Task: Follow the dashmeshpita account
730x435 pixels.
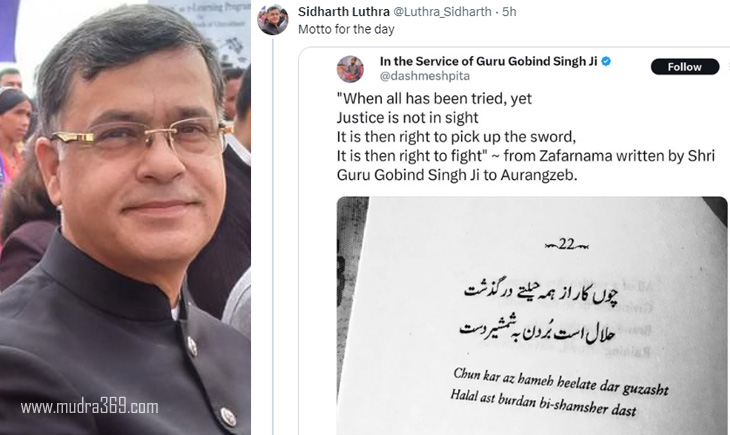Action: point(685,67)
